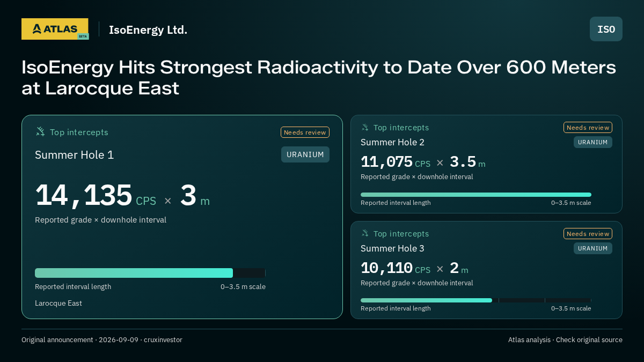Screen dimensions: 644x362
Task: Click Needs review badge on Summer Hole 2
Action: pos(588,127)
